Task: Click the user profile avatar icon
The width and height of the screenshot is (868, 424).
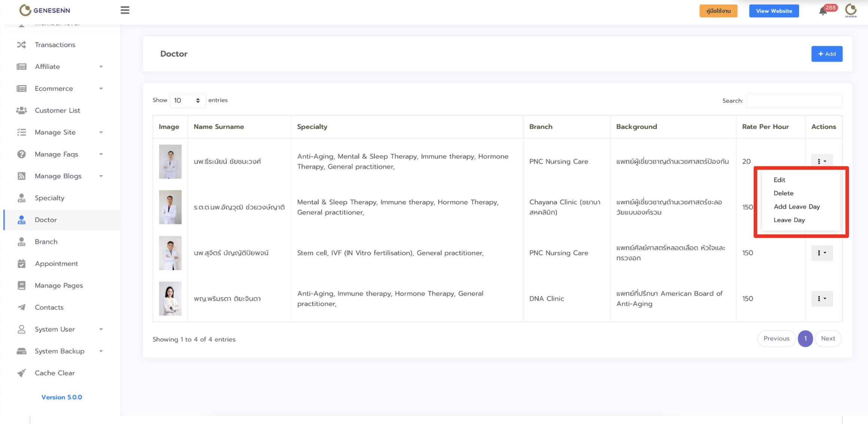Action: point(851,10)
